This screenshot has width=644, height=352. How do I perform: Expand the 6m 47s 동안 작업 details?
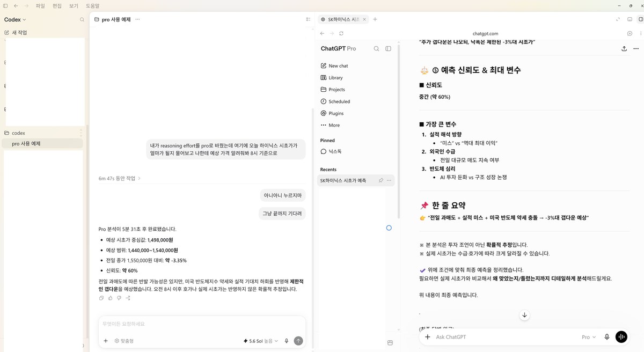coord(120,178)
